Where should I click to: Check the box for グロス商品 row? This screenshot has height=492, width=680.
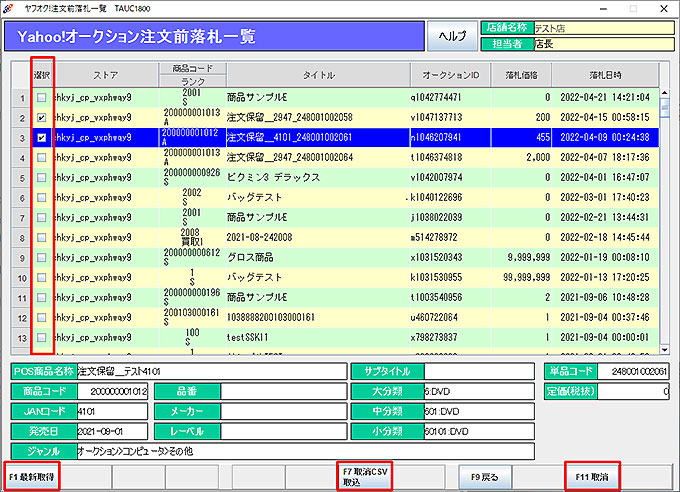(x=41, y=257)
